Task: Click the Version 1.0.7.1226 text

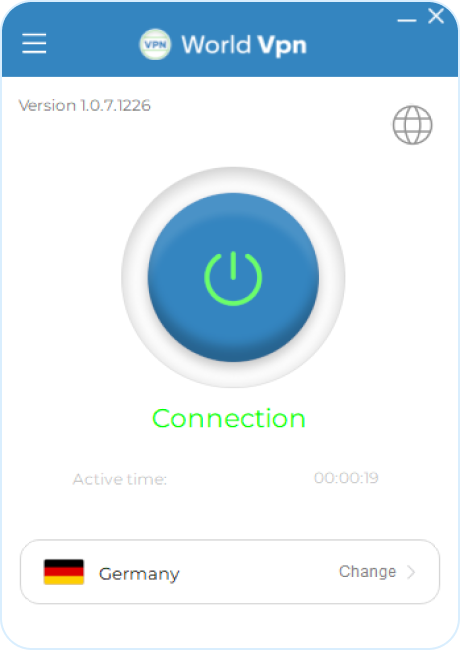Action: (85, 105)
